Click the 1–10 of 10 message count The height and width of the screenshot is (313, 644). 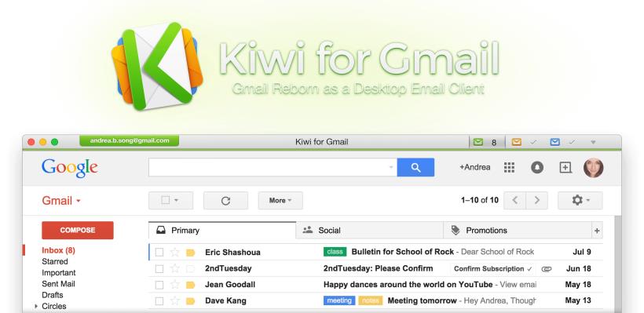pyautogui.click(x=480, y=200)
